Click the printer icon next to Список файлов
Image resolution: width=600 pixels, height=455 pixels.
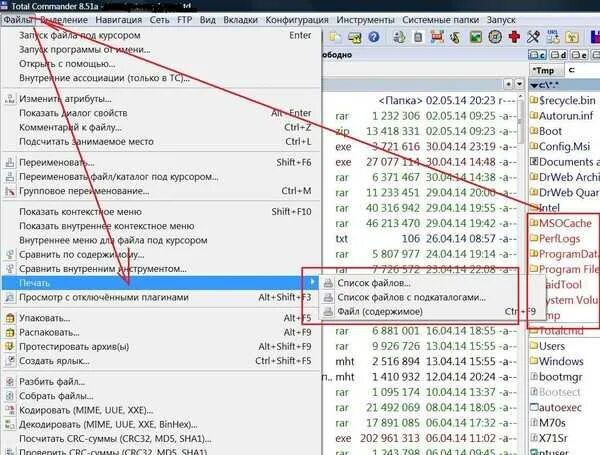(328, 283)
